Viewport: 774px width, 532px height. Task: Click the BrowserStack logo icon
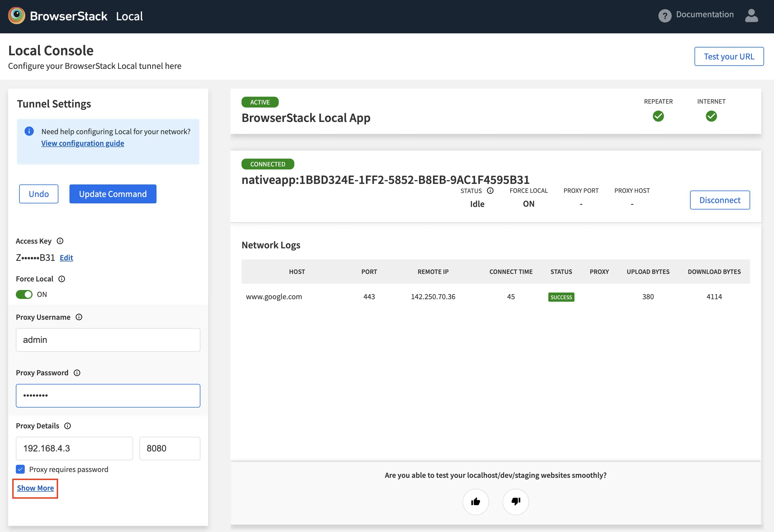[17, 16]
